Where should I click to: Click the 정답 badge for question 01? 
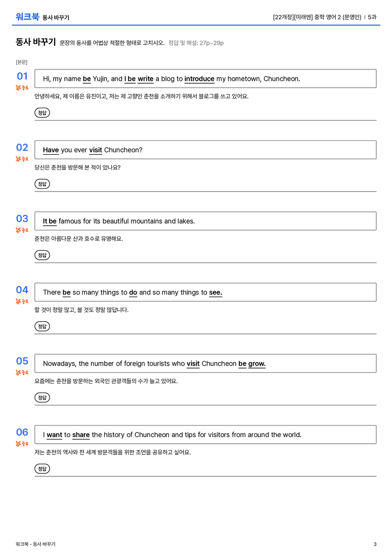point(42,113)
